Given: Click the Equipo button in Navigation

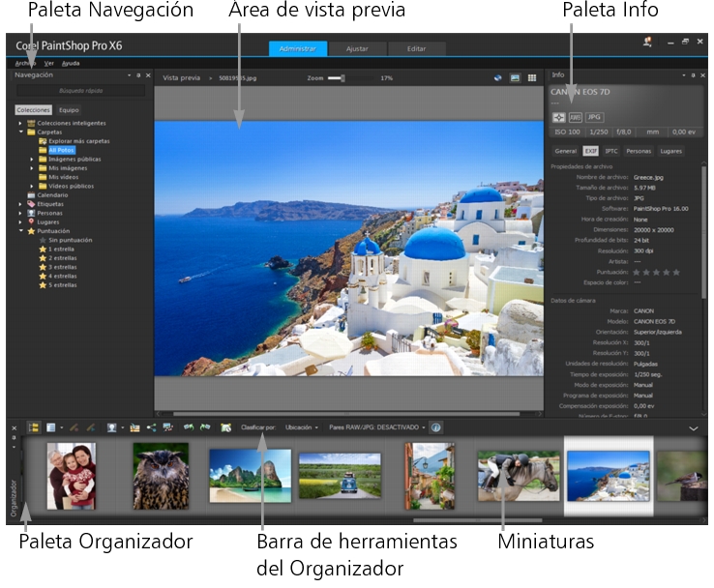Looking at the screenshot, I should (x=69, y=110).
